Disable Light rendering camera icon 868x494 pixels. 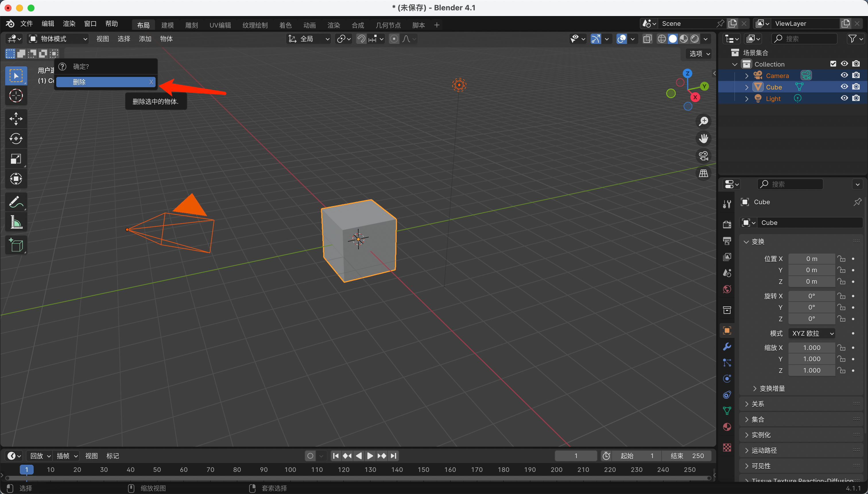click(x=856, y=98)
